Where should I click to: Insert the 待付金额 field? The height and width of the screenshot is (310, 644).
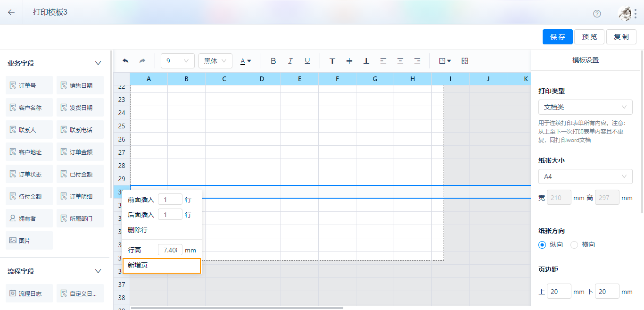click(x=29, y=196)
